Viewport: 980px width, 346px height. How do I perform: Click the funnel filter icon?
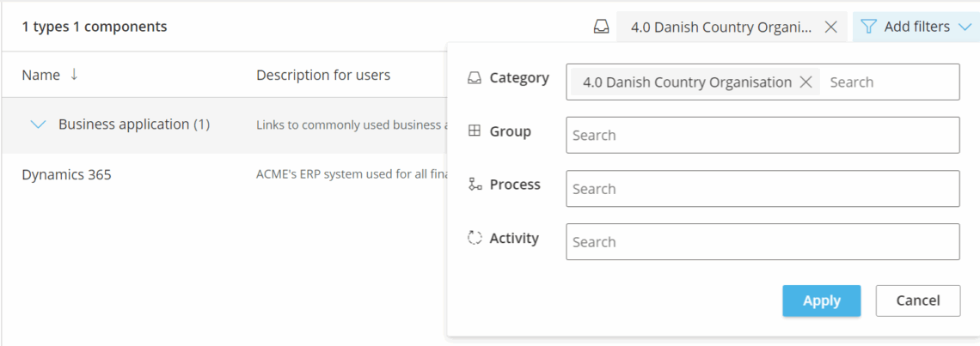868,27
